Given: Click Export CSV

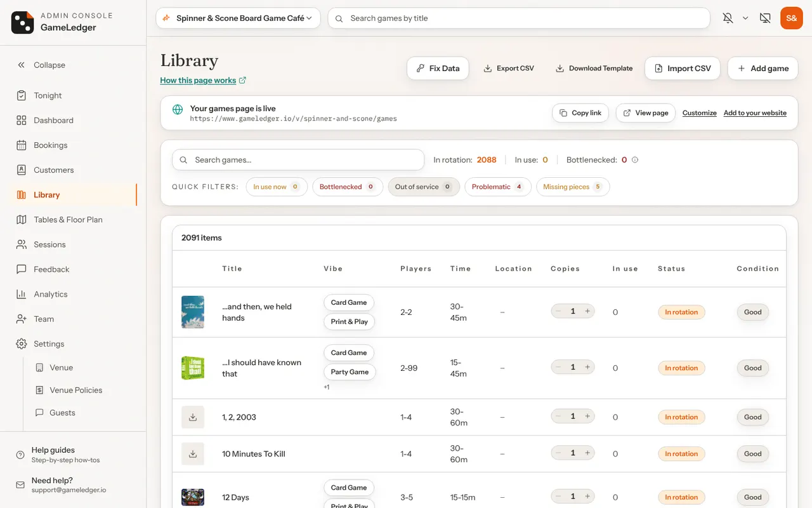Looking at the screenshot, I should tap(509, 69).
